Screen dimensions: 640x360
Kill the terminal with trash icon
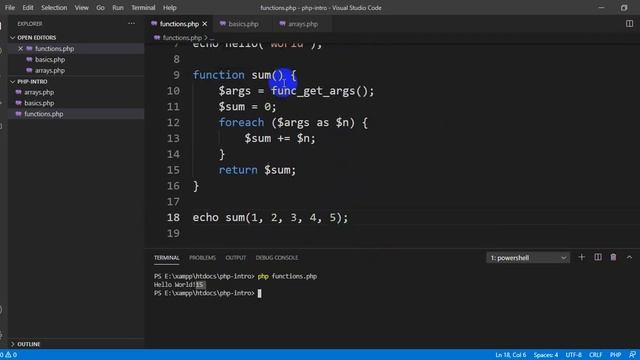tap(613, 257)
